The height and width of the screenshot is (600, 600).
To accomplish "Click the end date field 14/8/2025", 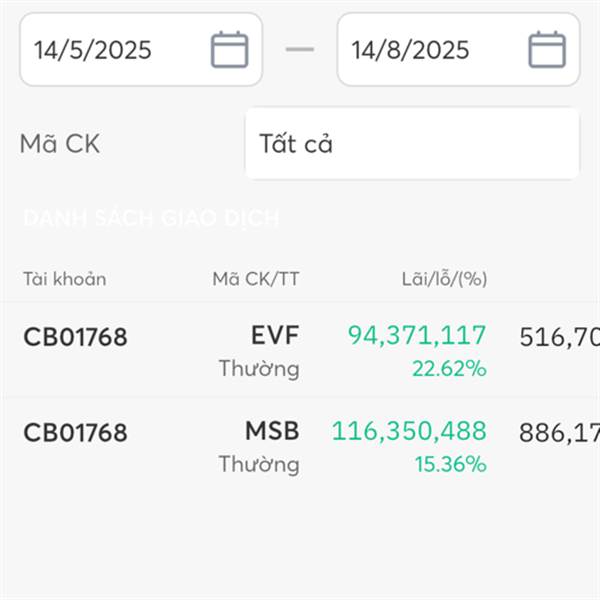I will click(x=458, y=49).
